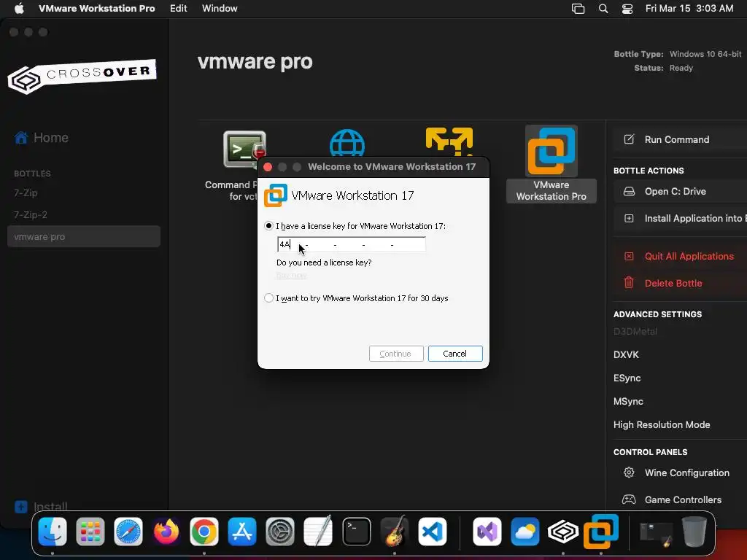Click the Spotlight search icon in menu bar
747x560 pixels.
[x=603, y=9]
